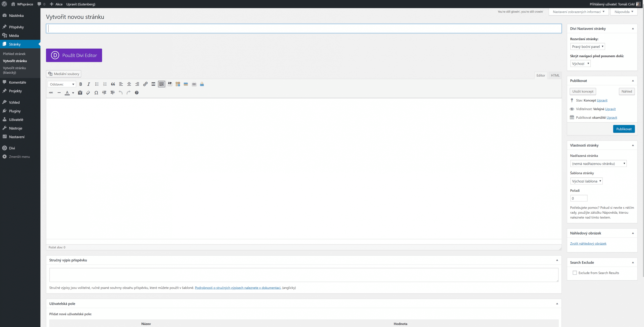Click the special character Omega icon
The width and height of the screenshot is (644, 327).
pyautogui.click(x=96, y=93)
